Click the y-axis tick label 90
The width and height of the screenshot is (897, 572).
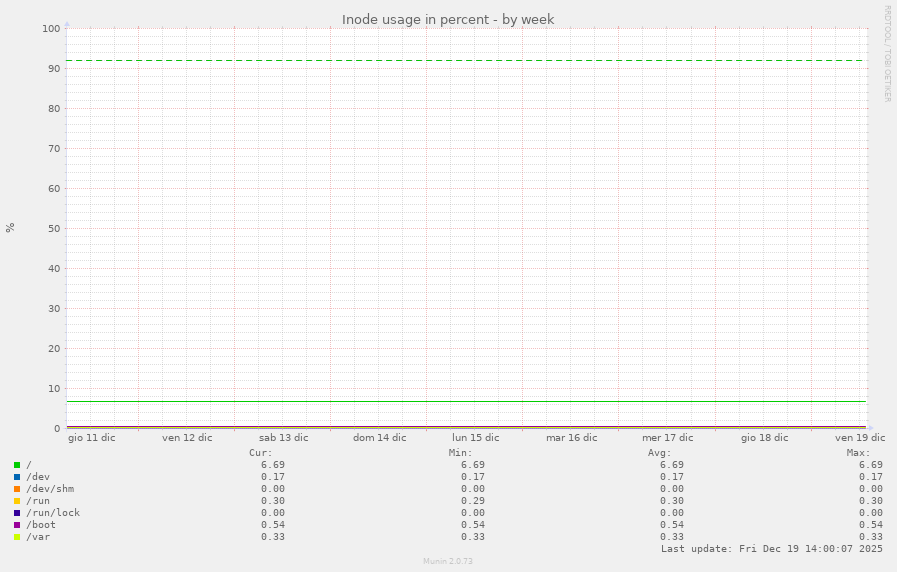[x=54, y=69]
